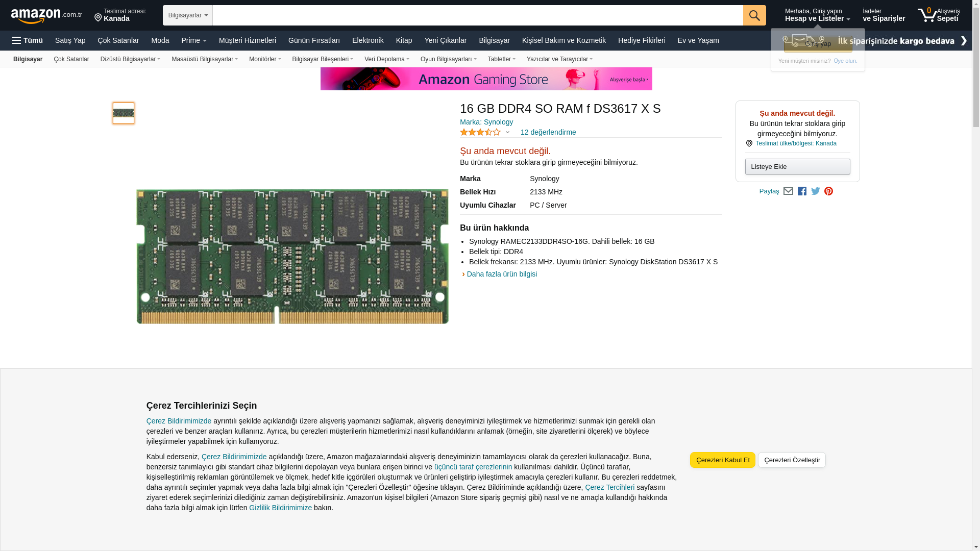The image size is (980, 551).
Task: Click Listeye Ekle button
Action: (x=797, y=167)
